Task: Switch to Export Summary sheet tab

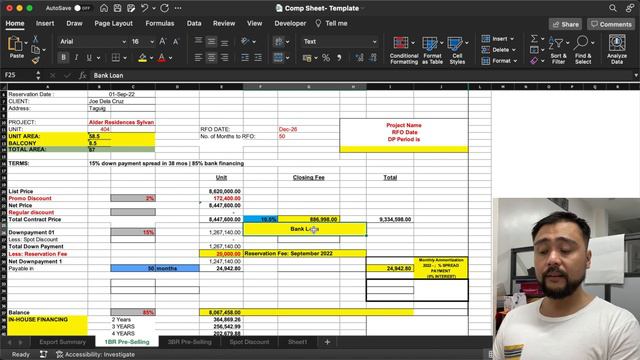Action: pyautogui.click(x=62, y=342)
